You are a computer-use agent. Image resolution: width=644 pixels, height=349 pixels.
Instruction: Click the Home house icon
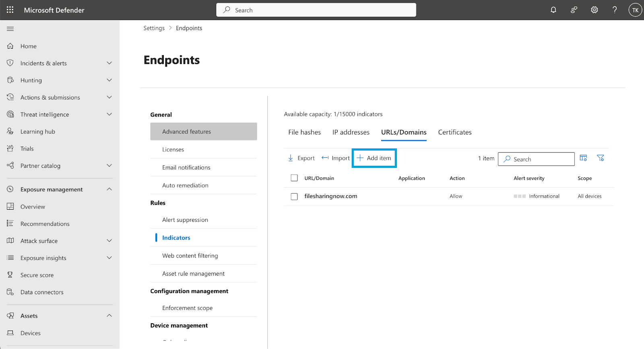pyautogui.click(x=10, y=46)
